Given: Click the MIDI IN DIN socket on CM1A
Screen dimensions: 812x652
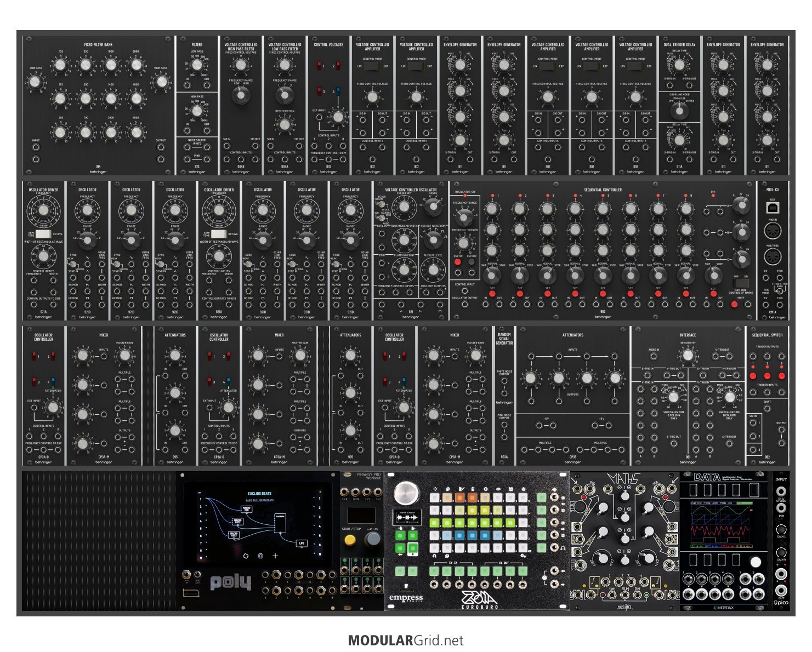Looking at the screenshot, I should (x=773, y=231).
